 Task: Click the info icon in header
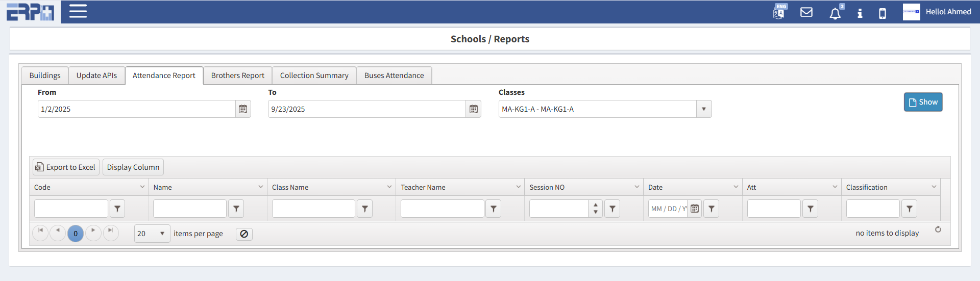[x=860, y=13]
